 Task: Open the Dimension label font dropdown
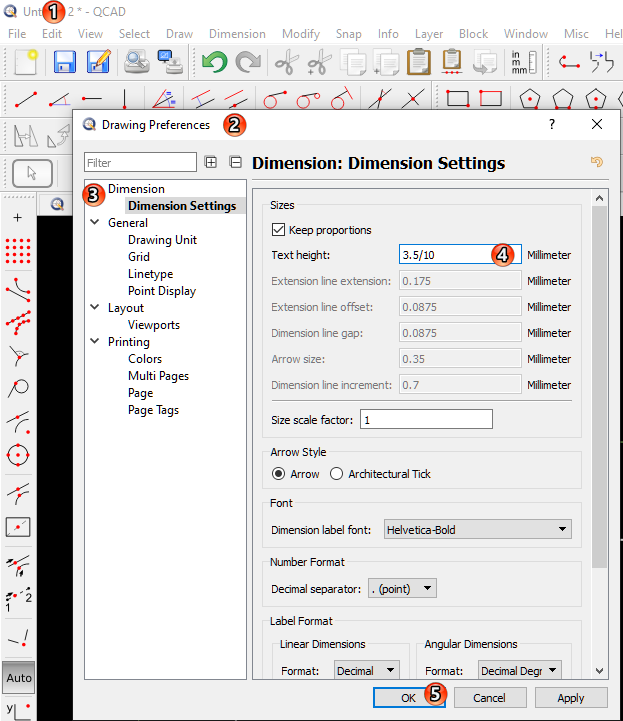click(x=478, y=530)
